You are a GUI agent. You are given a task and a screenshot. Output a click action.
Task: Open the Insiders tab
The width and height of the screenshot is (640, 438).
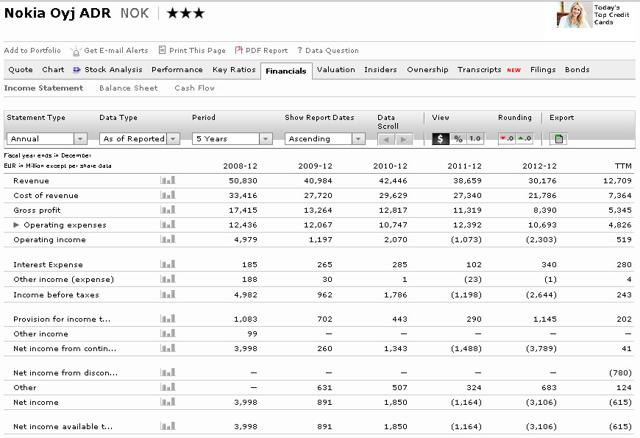380,69
